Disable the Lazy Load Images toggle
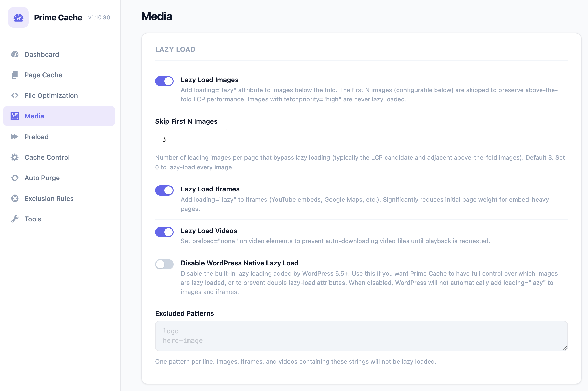Viewport: 588px width, 391px height. coord(164,81)
